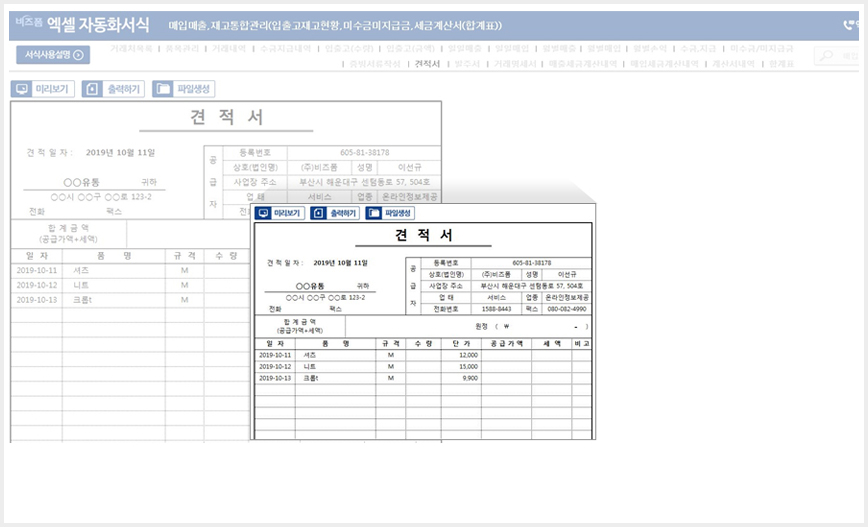Image resolution: width=868 pixels, height=527 pixels.
Task: Open the 매입세금계산내역 menu item
Action: (x=664, y=64)
